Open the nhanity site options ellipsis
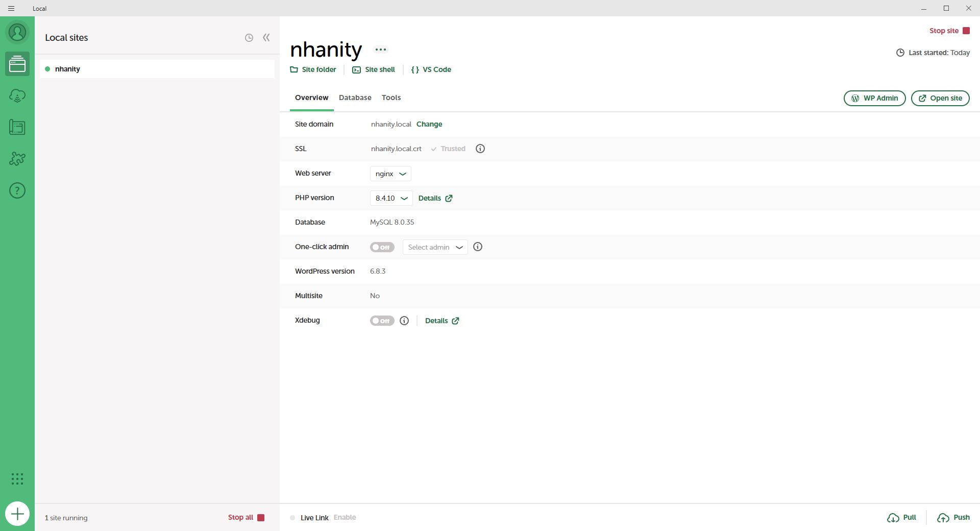Screen dimensions: 980x531 [x=381, y=50]
